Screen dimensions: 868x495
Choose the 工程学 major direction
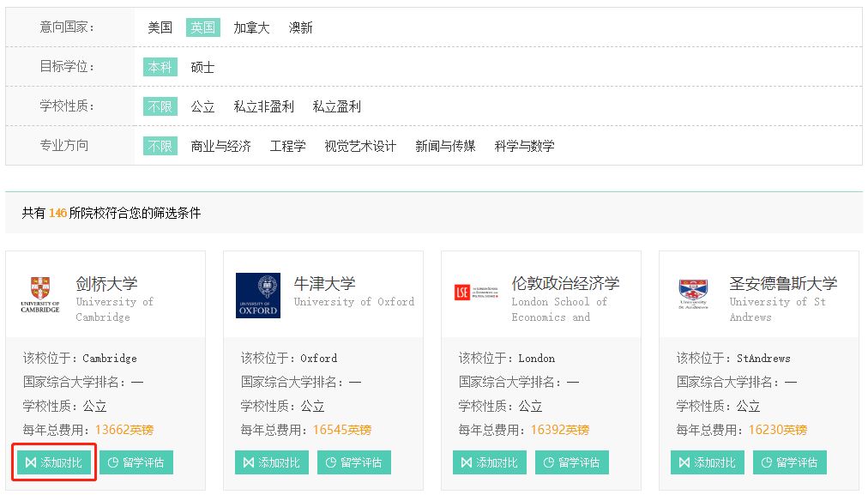coord(288,146)
